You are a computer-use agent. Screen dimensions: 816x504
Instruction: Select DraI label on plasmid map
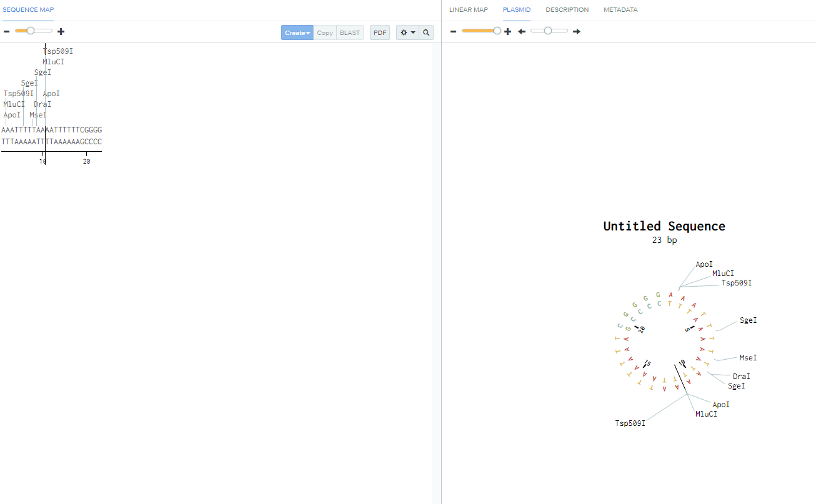[742, 377]
